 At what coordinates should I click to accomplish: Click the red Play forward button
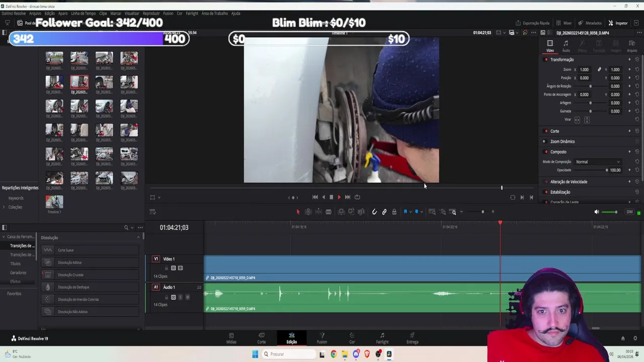coord(339,197)
